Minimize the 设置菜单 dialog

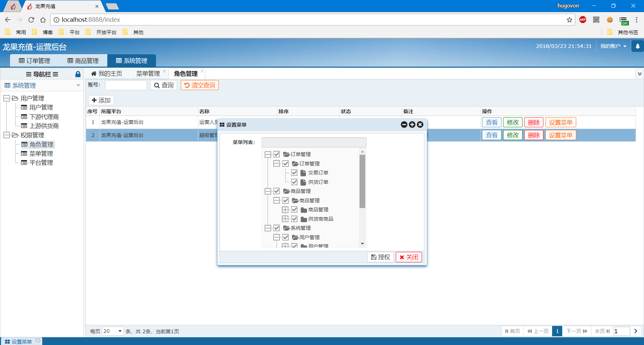404,125
